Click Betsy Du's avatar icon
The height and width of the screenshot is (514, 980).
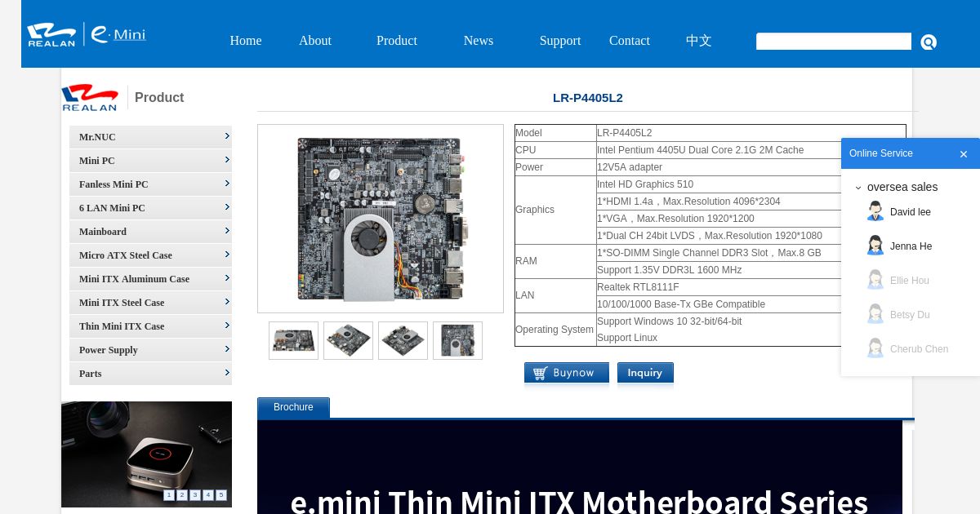coord(875,314)
